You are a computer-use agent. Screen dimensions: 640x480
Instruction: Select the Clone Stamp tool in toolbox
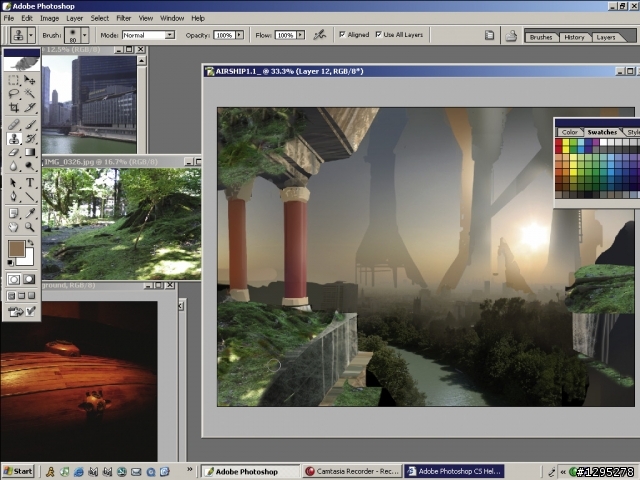click(13, 138)
